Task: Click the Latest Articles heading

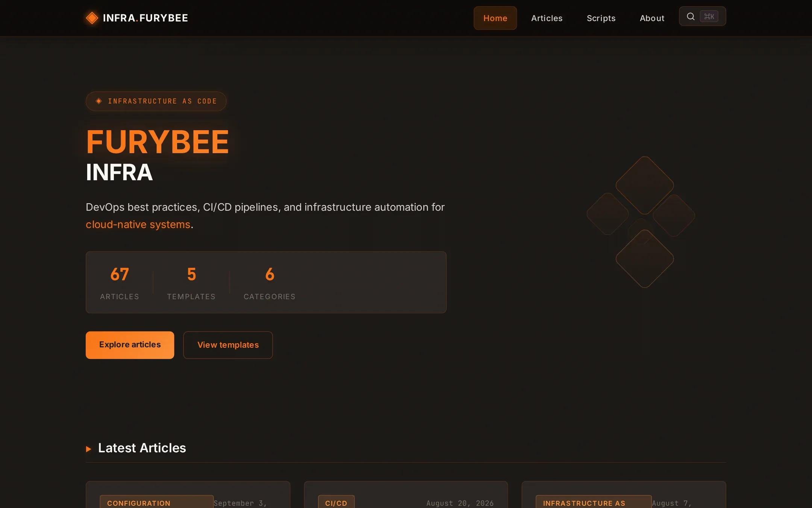Action: (x=142, y=448)
